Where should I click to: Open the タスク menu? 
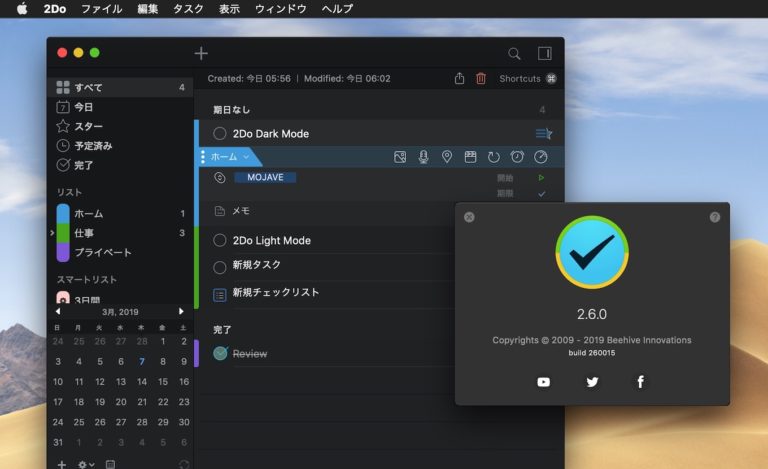click(x=188, y=9)
